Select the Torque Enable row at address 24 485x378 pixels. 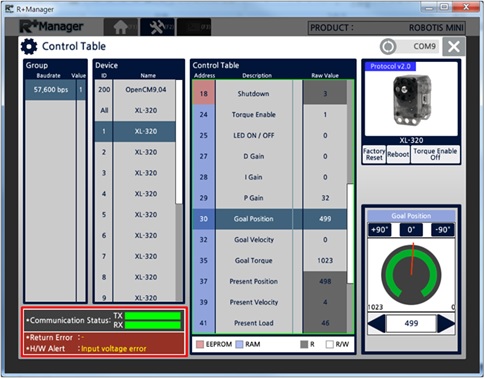pos(269,115)
